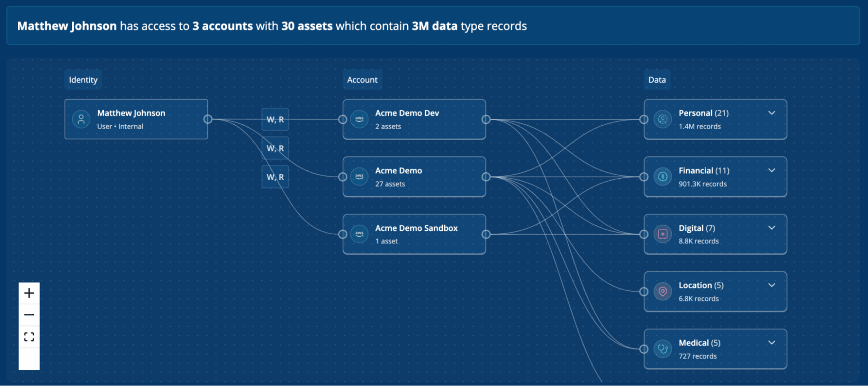Click the Acme Demo Sandbox account name

[416, 228]
